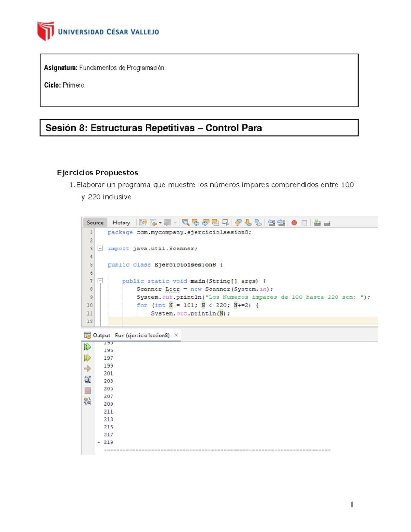The image size is (411, 532).
Task: Click the green Re-run icon in Output
Action: coord(88,347)
